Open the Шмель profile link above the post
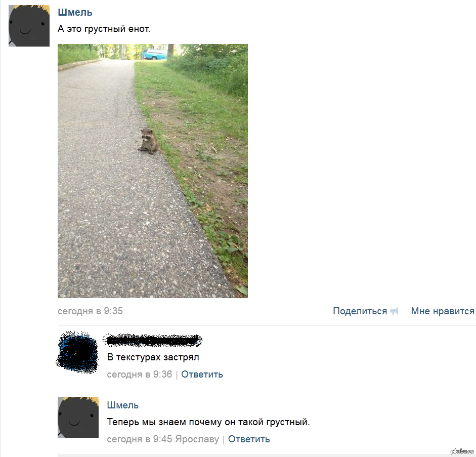The image size is (476, 457). click(x=75, y=13)
